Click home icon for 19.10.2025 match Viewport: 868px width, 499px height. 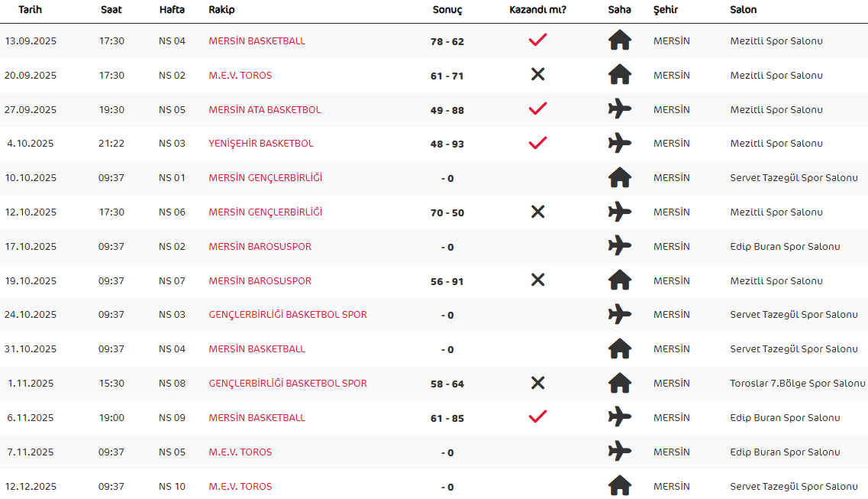pos(619,280)
